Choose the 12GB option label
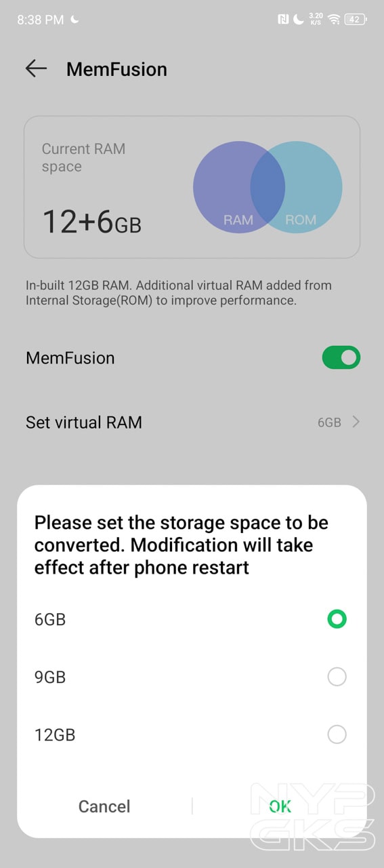This screenshot has height=868, width=384. 55,735
